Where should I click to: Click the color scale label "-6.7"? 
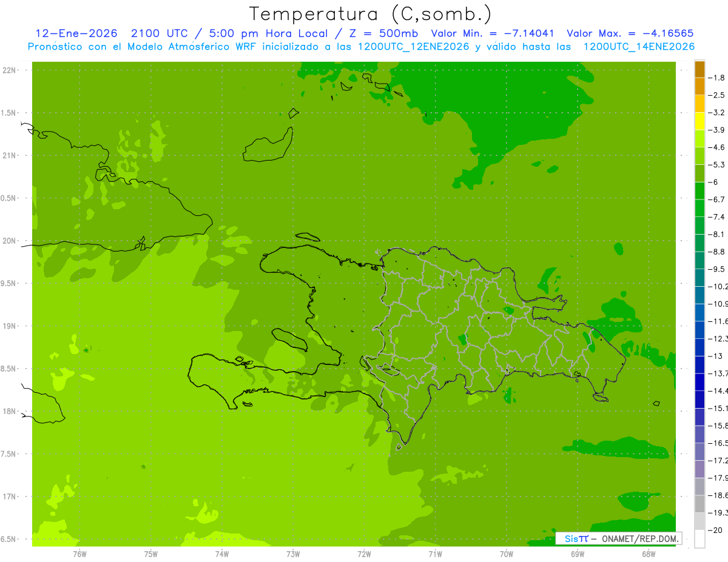(x=718, y=199)
